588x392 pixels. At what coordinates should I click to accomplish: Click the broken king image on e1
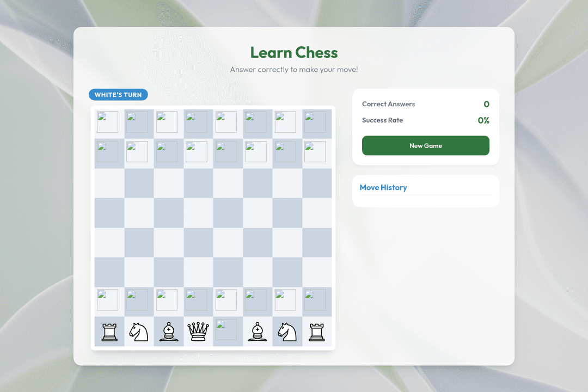pyautogui.click(x=226, y=330)
